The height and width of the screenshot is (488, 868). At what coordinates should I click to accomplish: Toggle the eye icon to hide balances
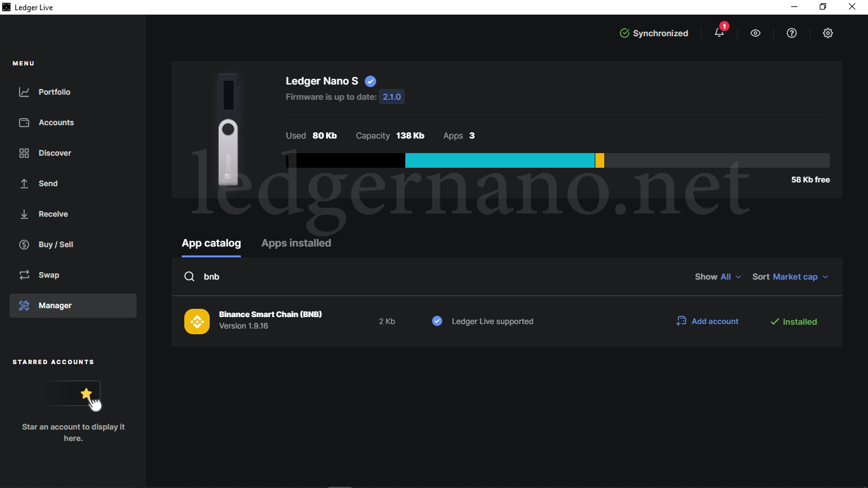[x=756, y=33]
